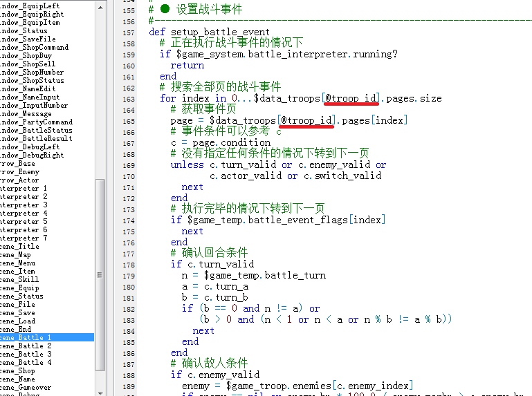This screenshot has width=532, height=396.
Task: Click 'if c.enemy_valid' code line
Action: (x=215, y=375)
